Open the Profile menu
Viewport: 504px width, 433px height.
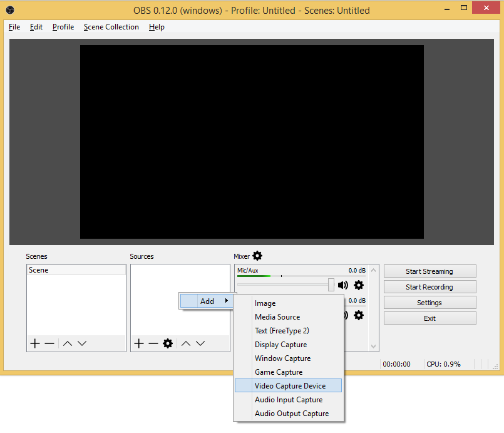[63, 27]
